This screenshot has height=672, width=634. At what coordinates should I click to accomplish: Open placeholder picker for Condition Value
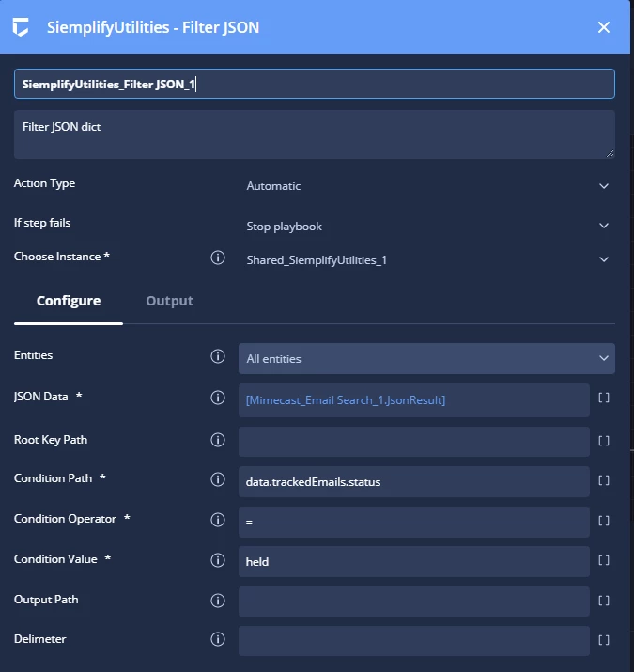click(604, 560)
